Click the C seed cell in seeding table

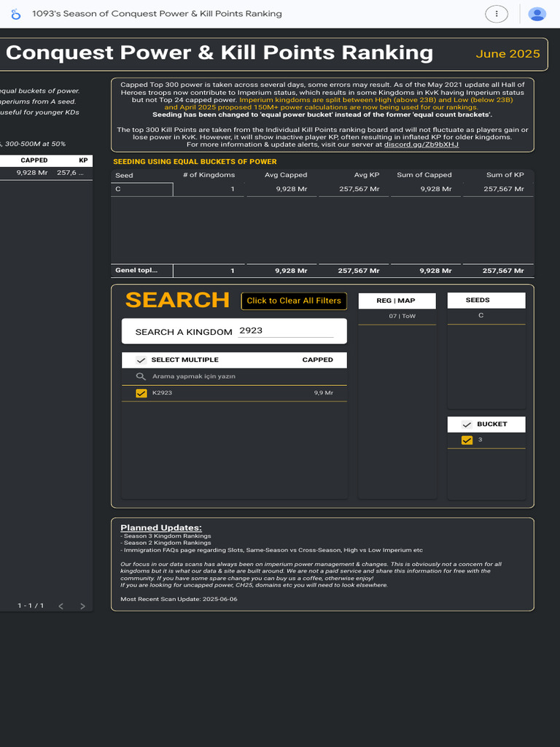[142, 189]
